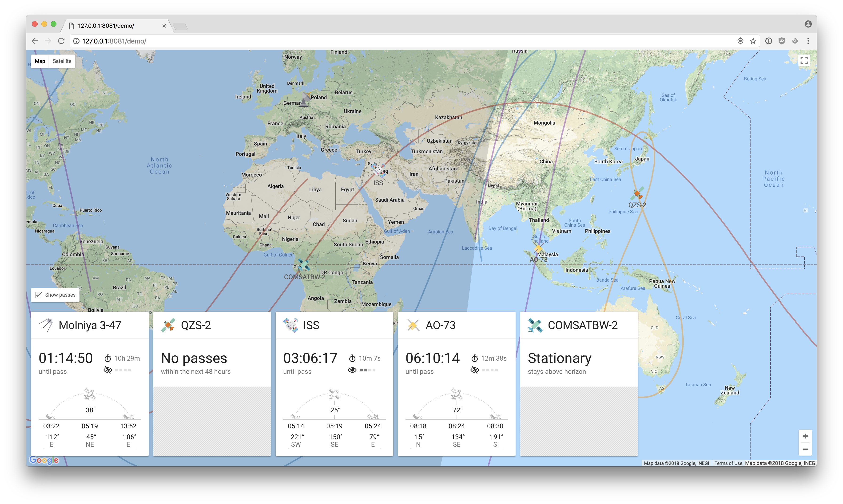The height and width of the screenshot is (504, 843).
Task: Click the AO-73 satellite marker near Malaysia
Action: point(538,249)
